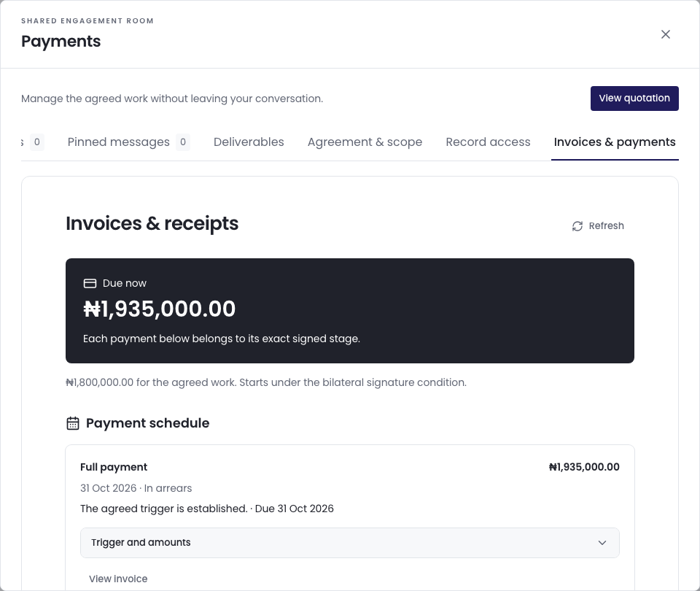
Task: Click 'The agreed trigger is established' text
Action: (164, 509)
